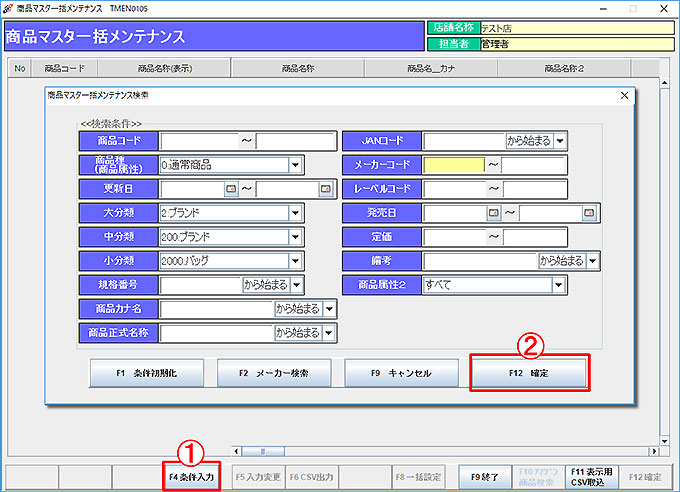Focus the yellow メーカーコード input field
This screenshot has width=680, height=492.
coord(453,165)
